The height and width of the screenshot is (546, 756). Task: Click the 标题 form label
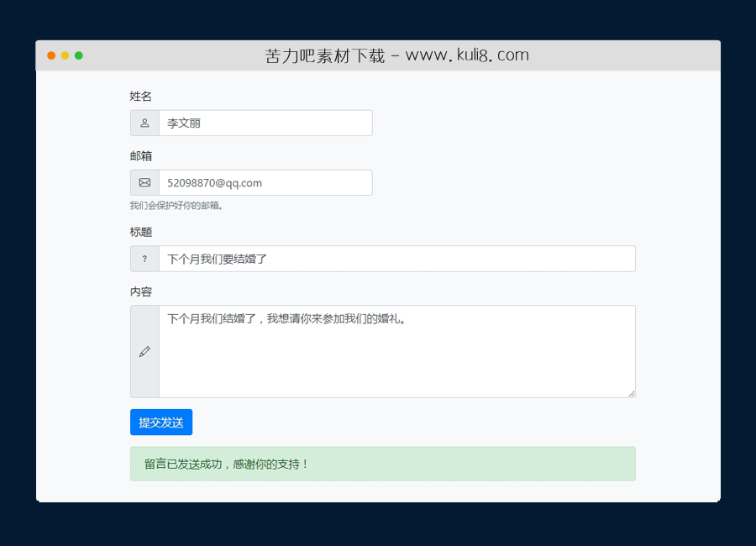[x=141, y=233]
